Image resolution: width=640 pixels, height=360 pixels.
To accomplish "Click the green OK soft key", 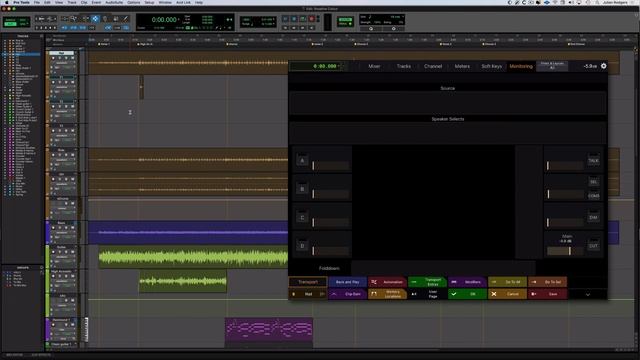I will point(467,294).
